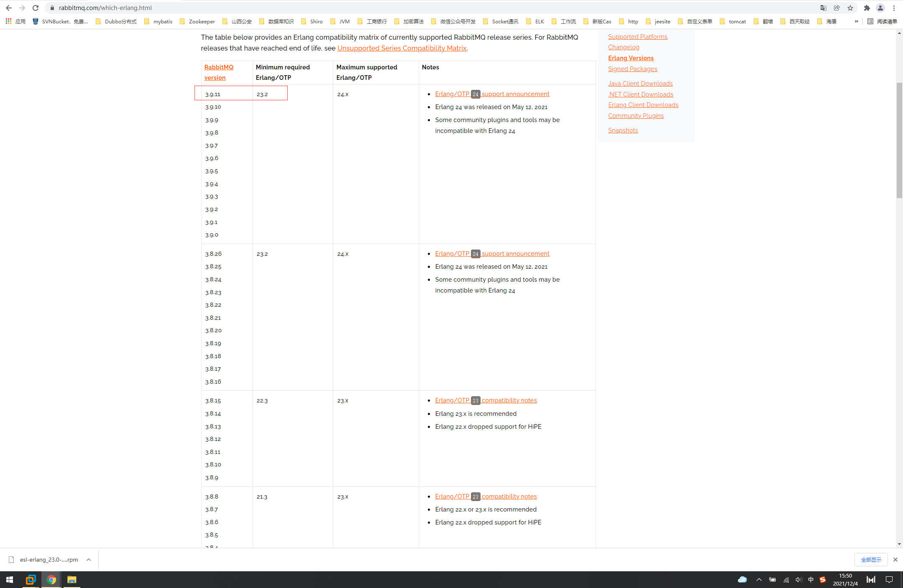The width and height of the screenshot is (903, 588).
Task: Click the share page icon in the address bar
Action: tap(836, 8)
